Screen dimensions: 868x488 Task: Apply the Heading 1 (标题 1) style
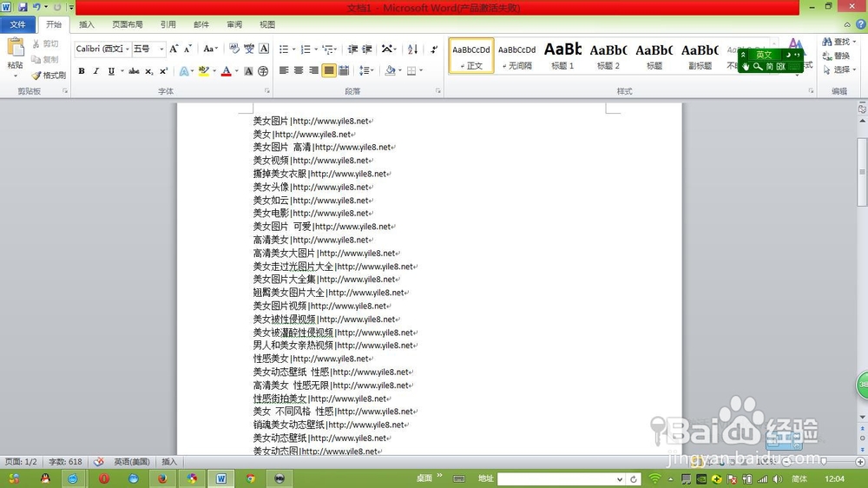[562, 56]
